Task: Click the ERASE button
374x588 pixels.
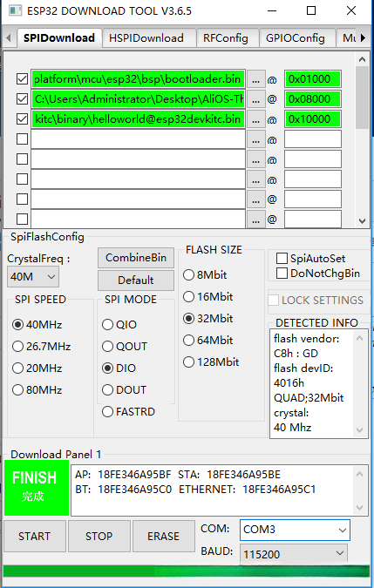Action: 164,537
